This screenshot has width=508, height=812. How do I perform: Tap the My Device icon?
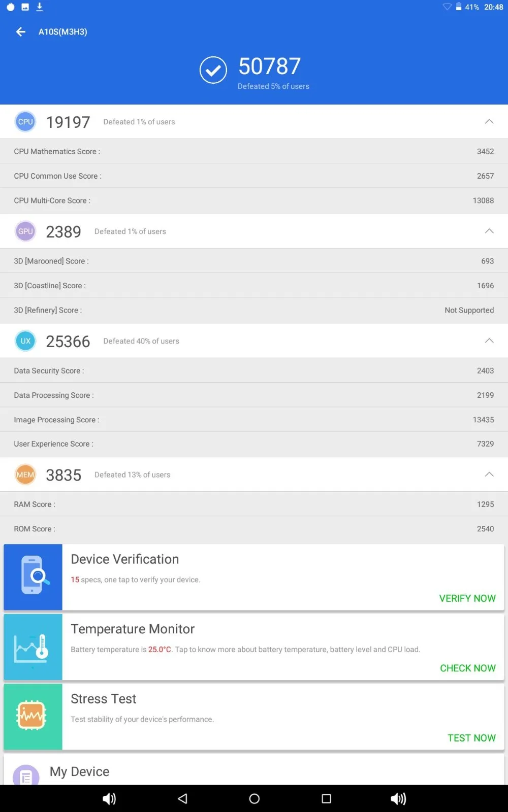coord(26,775)
